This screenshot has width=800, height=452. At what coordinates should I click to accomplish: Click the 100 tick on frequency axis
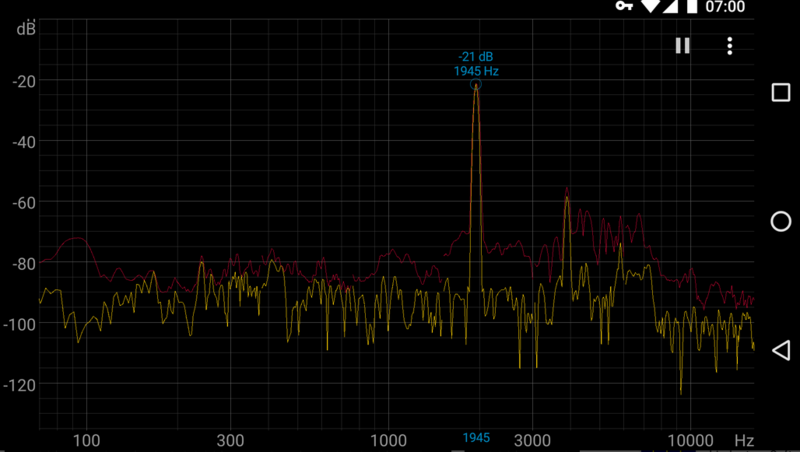click(x=87, y=440)
